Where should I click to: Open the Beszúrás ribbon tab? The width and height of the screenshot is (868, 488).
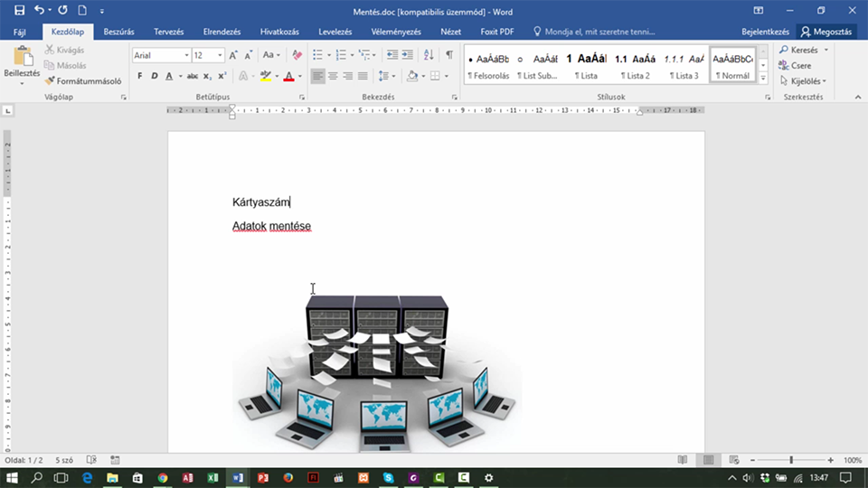[x=119, y=32]
